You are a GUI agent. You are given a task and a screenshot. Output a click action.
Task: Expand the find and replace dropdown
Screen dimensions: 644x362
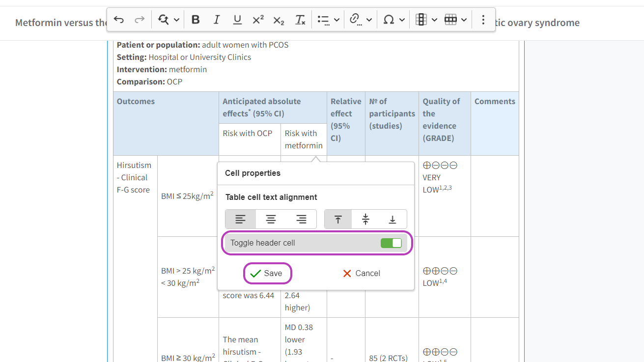click(x=176, y=20)
